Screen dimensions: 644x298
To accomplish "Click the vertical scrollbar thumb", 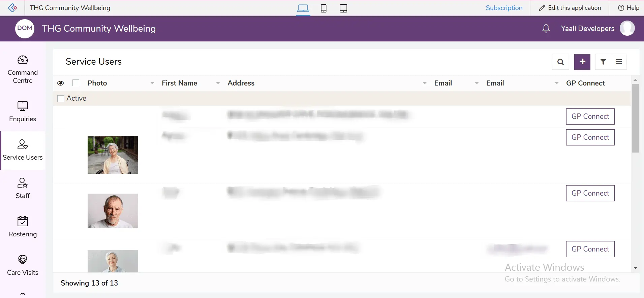I will (x=635, y=118).
